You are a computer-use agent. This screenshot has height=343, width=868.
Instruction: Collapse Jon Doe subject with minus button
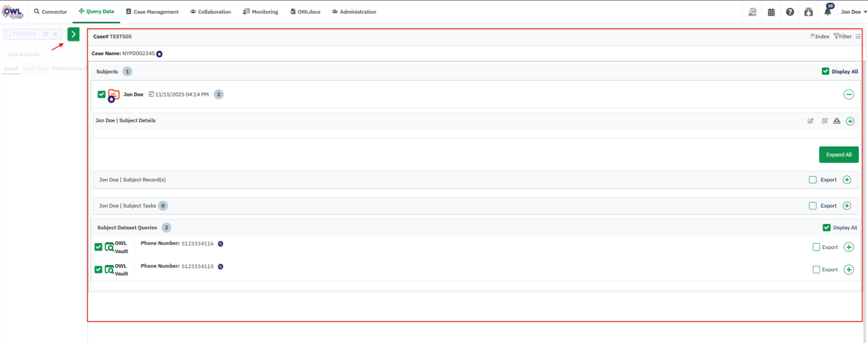pyautogui.click(x=849, y=95)
